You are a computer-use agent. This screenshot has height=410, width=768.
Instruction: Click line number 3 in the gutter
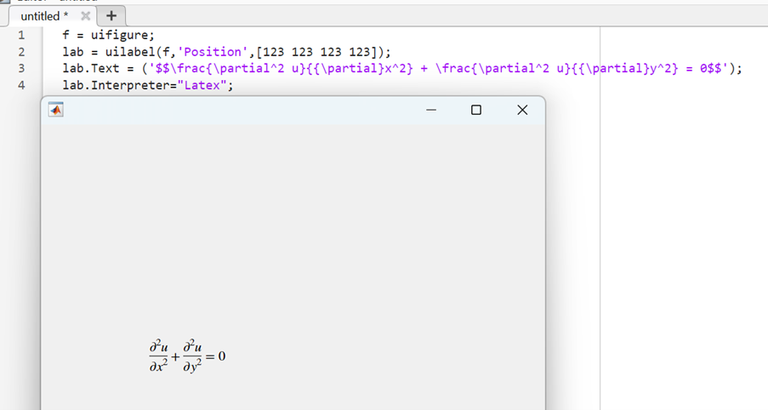coord(21,69)
